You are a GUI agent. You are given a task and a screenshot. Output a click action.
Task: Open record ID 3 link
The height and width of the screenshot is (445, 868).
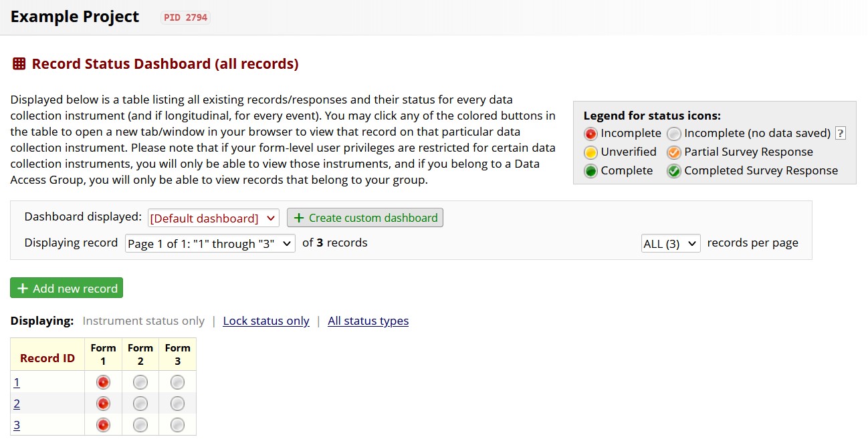pos(17,425)
